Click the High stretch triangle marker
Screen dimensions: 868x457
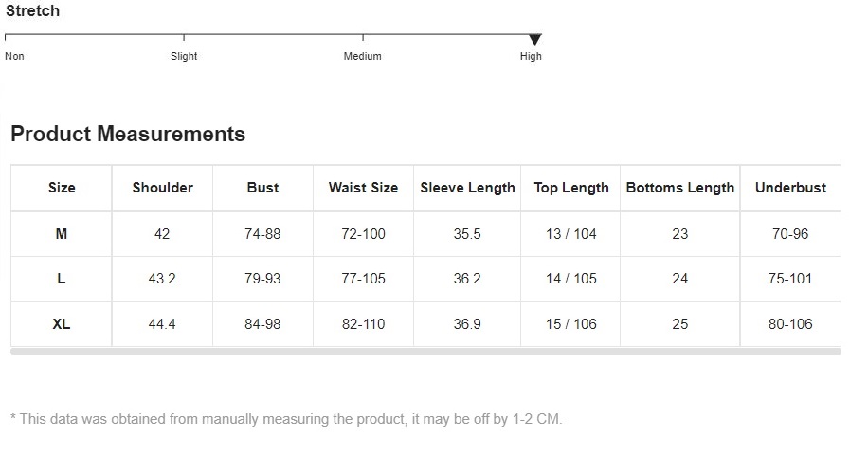(534, 39)
